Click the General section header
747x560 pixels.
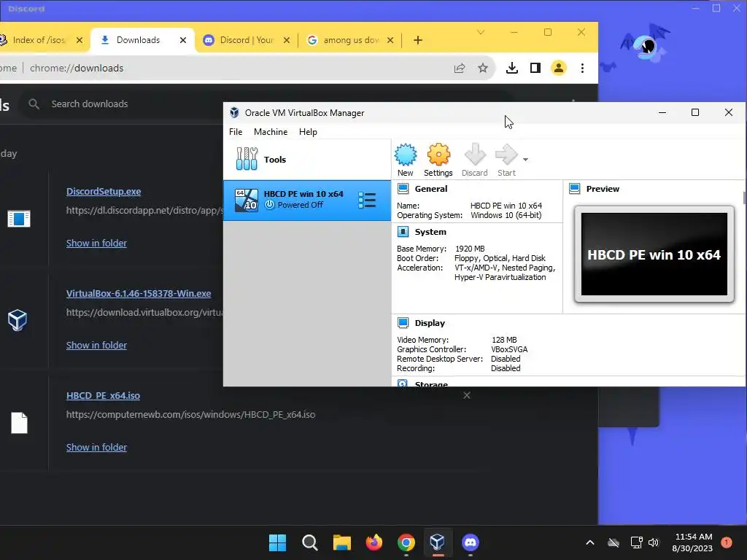point(430,189)
